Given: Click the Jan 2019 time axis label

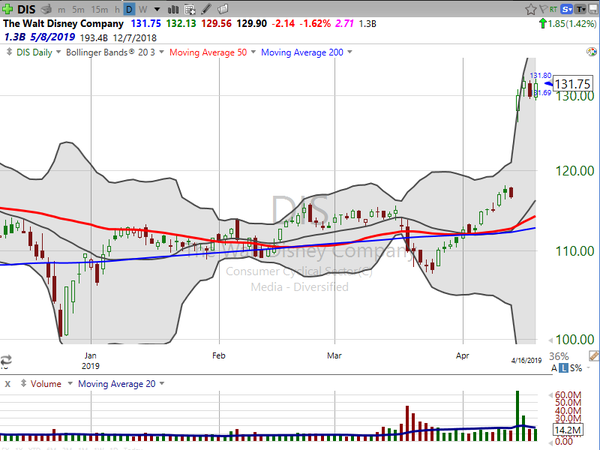Looking at the screenshot, I should [x=90, y=360].
